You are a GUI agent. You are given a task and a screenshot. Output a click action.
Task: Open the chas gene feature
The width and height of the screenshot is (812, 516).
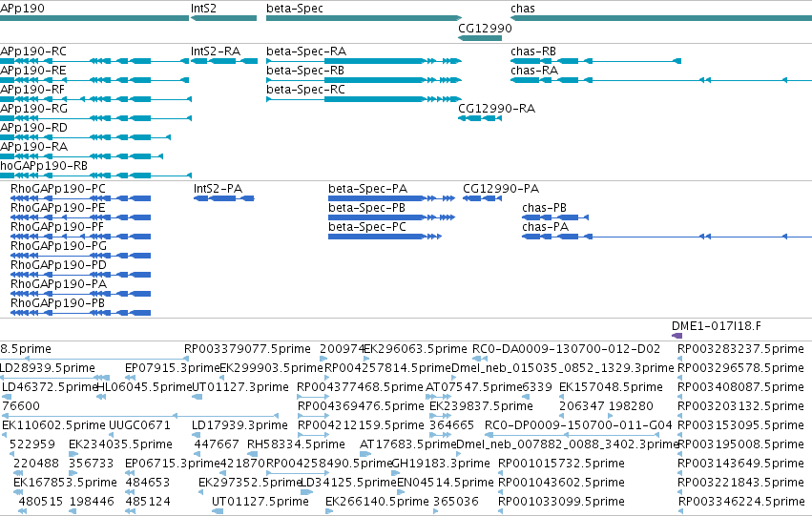pyautogui.click(x=661, y=18)
